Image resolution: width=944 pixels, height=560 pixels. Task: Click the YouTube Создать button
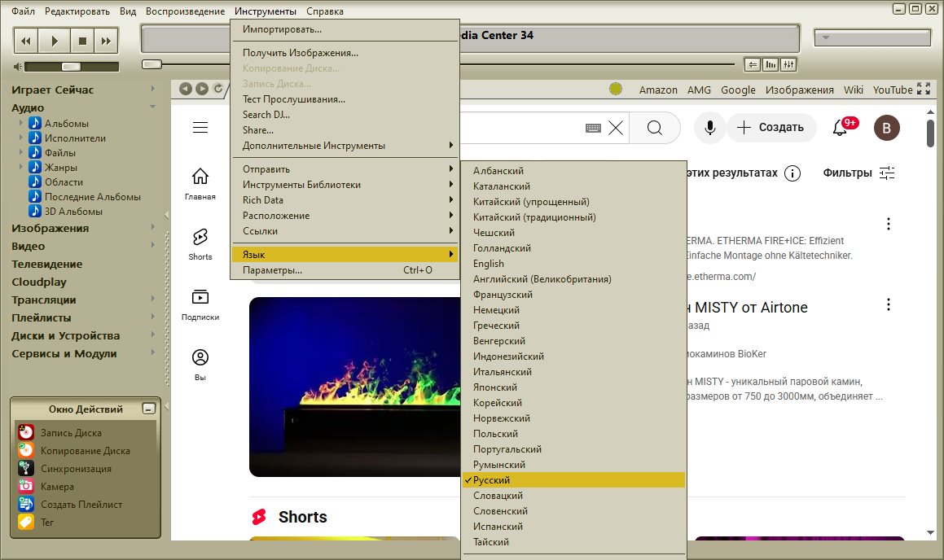coord(771,127)
